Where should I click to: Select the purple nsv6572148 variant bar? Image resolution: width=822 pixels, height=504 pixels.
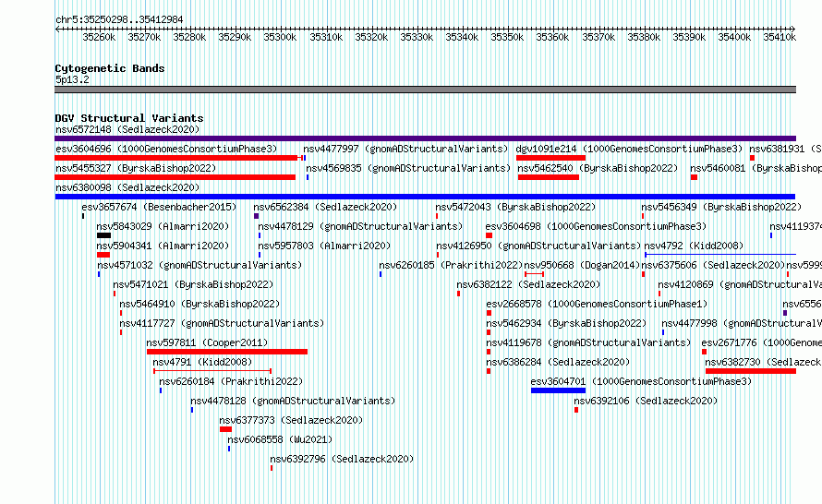click(425, 138)
